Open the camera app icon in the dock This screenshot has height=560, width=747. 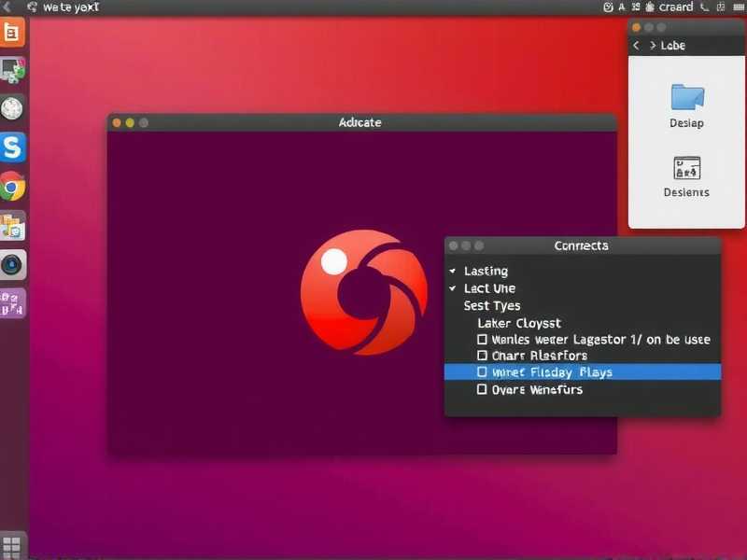pyautogui.click(x=14, y=264)
